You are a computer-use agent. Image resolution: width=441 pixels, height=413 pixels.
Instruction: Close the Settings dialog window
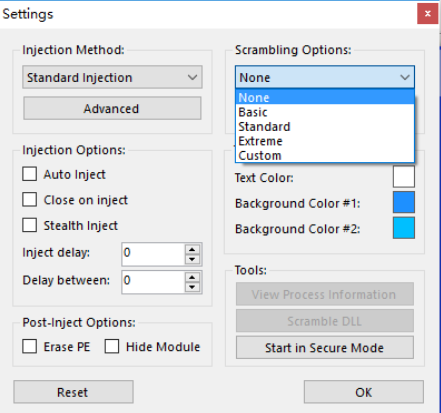427,14
